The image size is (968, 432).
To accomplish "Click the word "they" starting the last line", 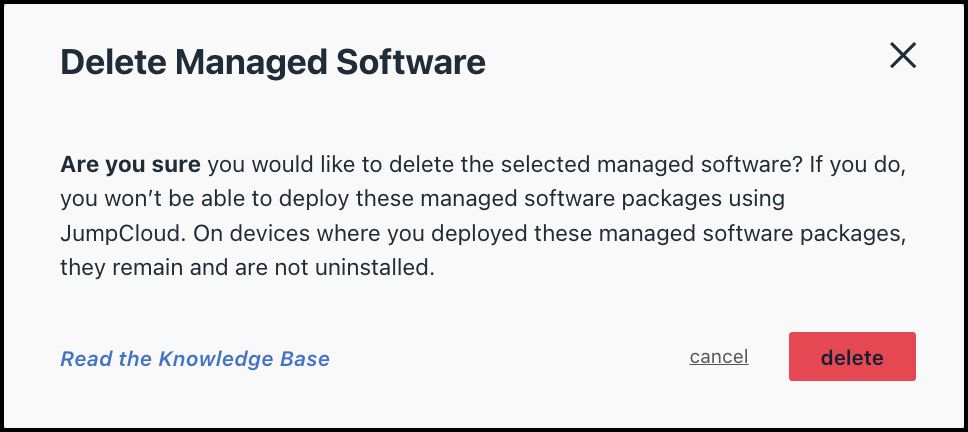I will point(82,271).
